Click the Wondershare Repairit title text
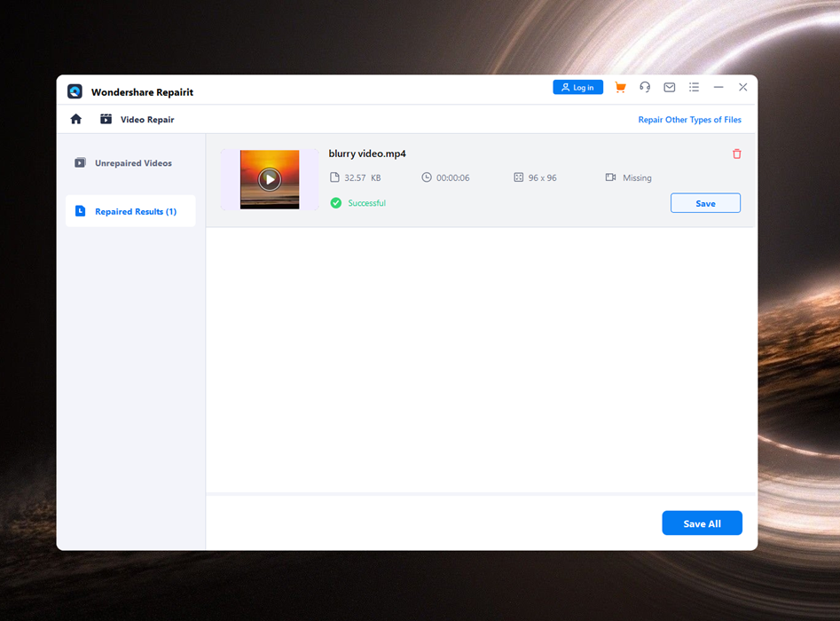The width and height of the screenshot is (840, 621). pyautogui.click(x=143, y=92)
